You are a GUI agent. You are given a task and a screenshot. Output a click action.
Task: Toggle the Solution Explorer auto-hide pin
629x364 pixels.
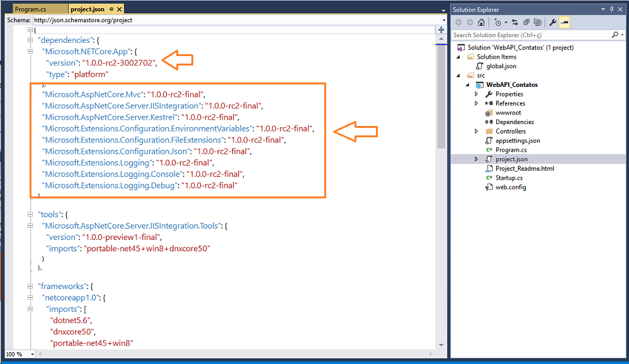click(612, 9)
